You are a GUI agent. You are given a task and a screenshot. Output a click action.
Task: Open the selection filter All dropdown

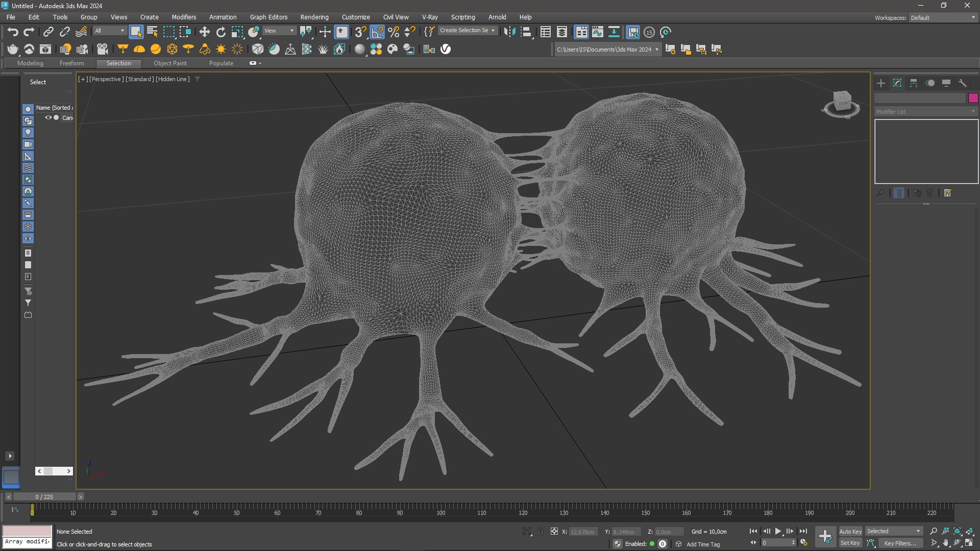[109, 31]
